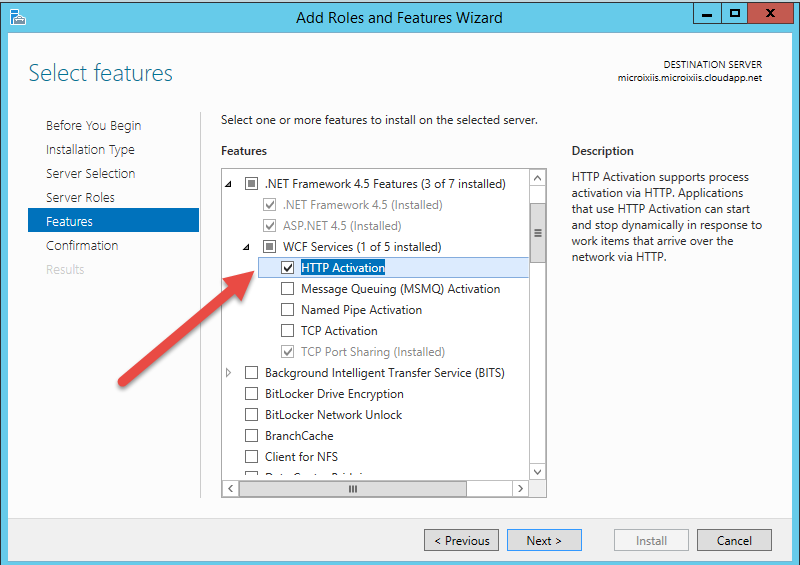Expand Background Intelligent Transfer Service node
Viewport: 800px width, 565px height.
tap(229, 373)
